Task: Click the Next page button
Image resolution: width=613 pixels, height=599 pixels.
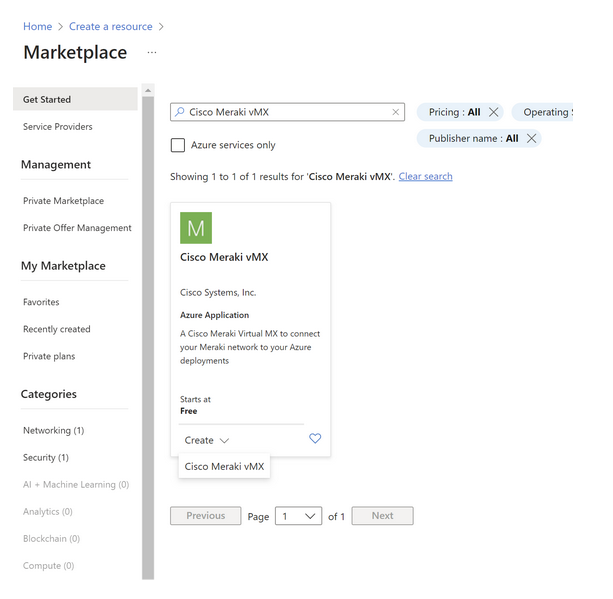Action: point(382,516)
